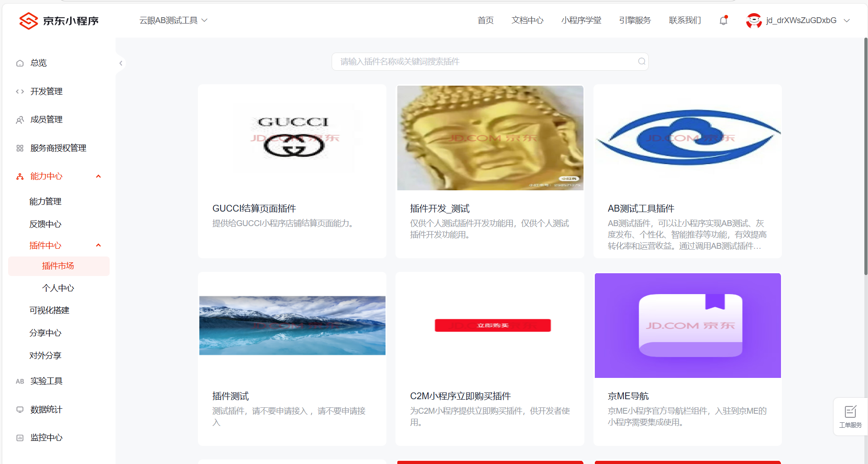Click the blue eye AB测试 thumbnail
The height and width of the screenshot is (464, 868).
pos(688,138)
